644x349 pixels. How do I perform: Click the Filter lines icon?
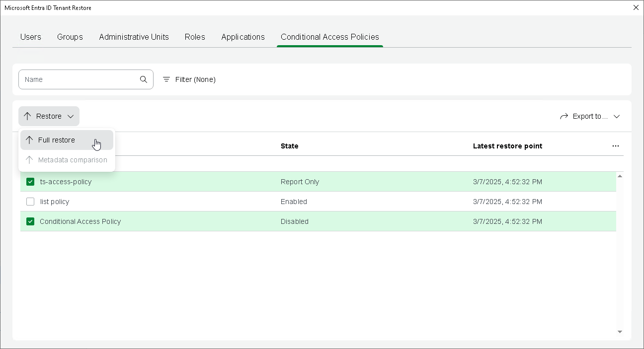click(166, 79)
